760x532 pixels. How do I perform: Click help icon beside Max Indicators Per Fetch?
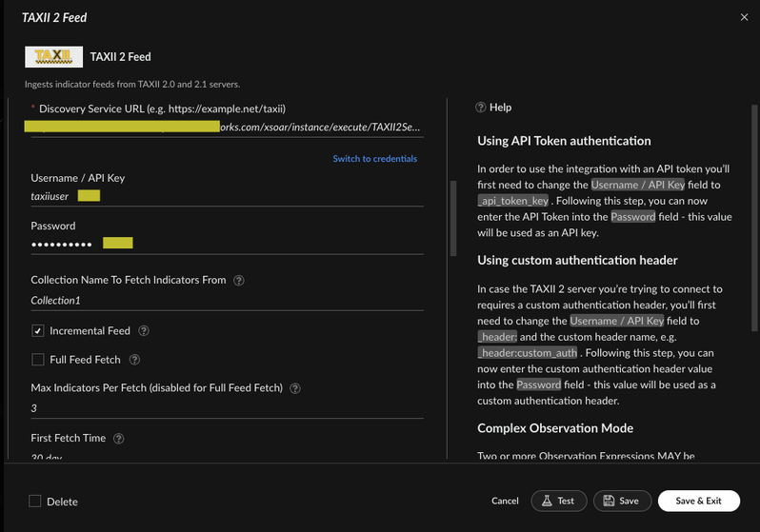[x=295, y=388]
